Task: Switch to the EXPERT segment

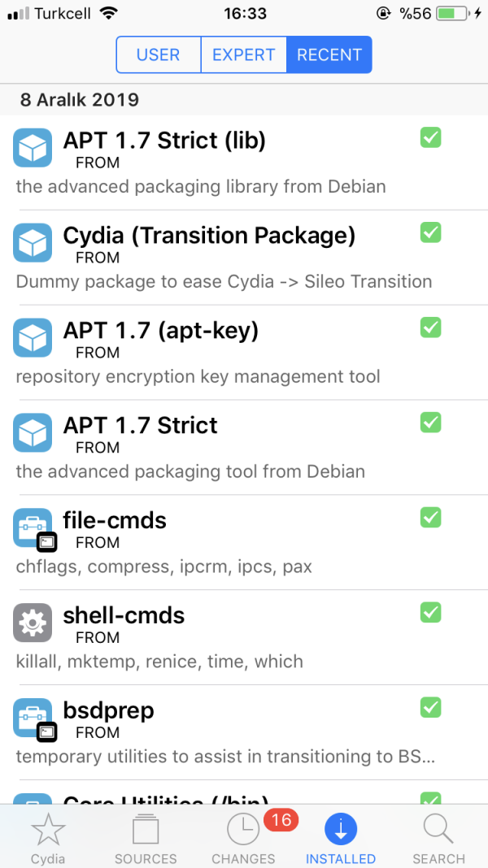Action: pos(243,55)
